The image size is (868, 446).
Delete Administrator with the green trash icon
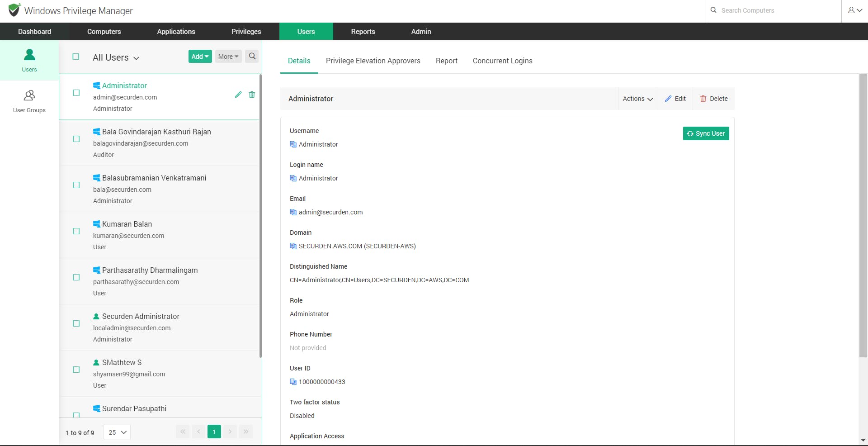(252, 95)
